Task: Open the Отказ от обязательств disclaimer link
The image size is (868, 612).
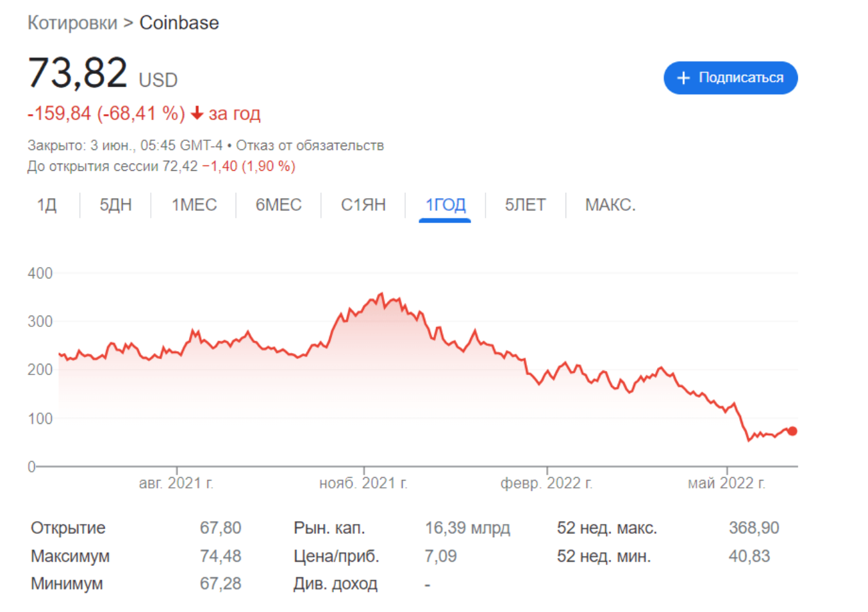Action: (x=312, y=145)
